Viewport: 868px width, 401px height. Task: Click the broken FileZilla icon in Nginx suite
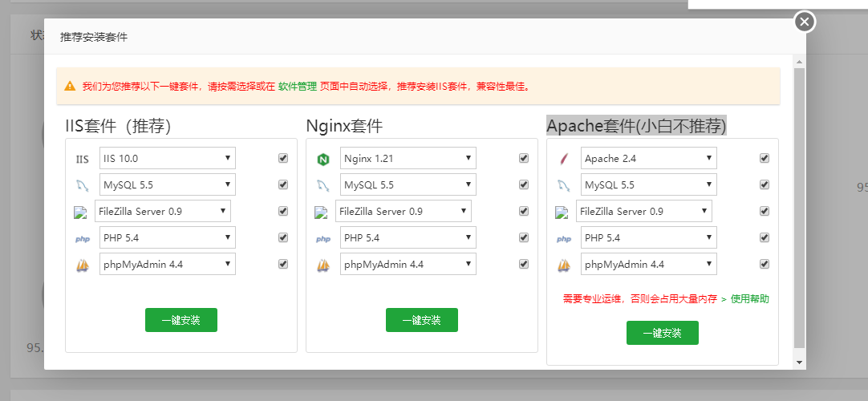tap(322, 212)
